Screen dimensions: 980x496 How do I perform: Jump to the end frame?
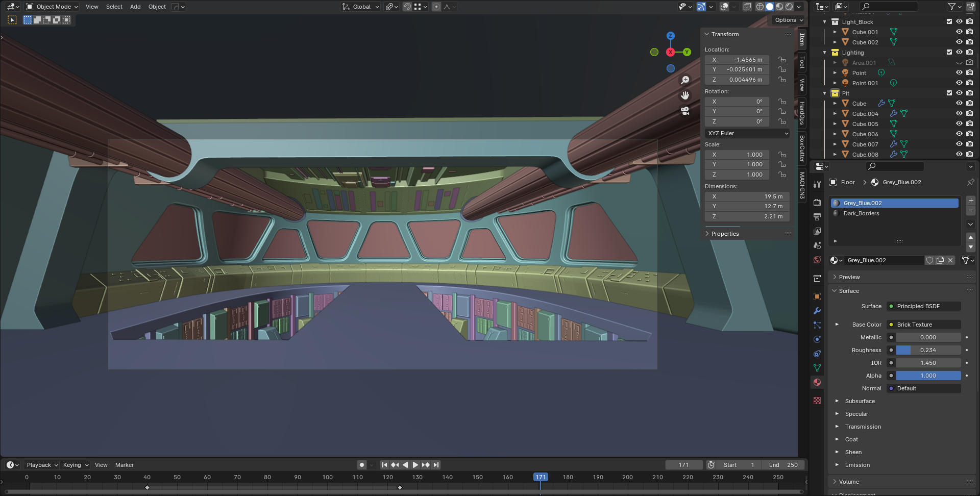[x=436, y=465]
